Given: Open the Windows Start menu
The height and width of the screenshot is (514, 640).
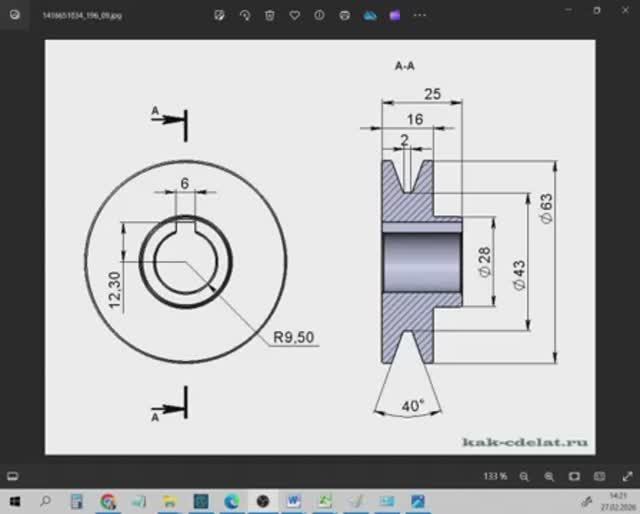Looking at the screenshot, I should [x=15, y=501].
